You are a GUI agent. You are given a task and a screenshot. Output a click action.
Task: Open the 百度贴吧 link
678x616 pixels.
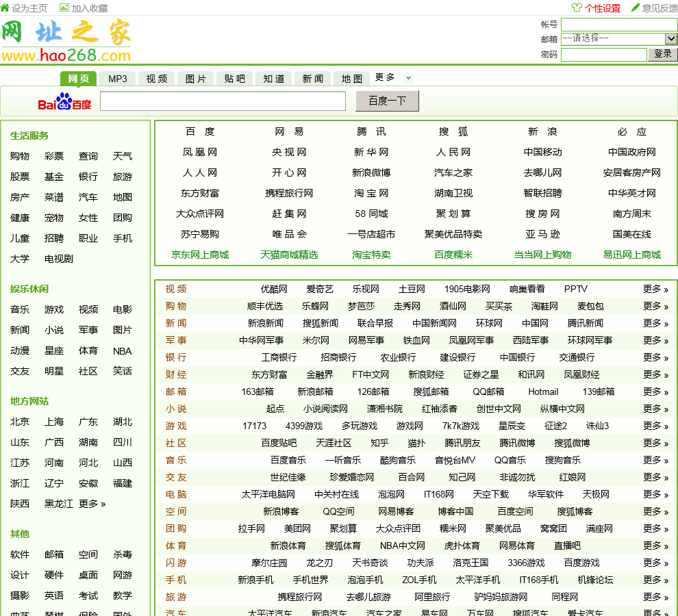coord(279,443)
